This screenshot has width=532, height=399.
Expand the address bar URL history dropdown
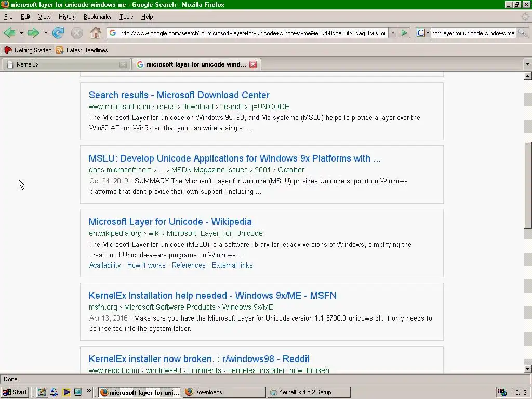click(x=393, y=33)
